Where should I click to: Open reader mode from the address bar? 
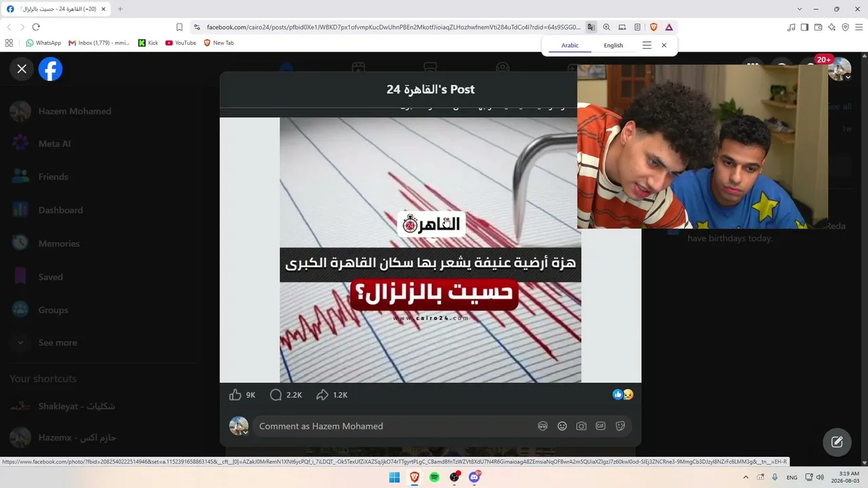click(x=637, y=27)
